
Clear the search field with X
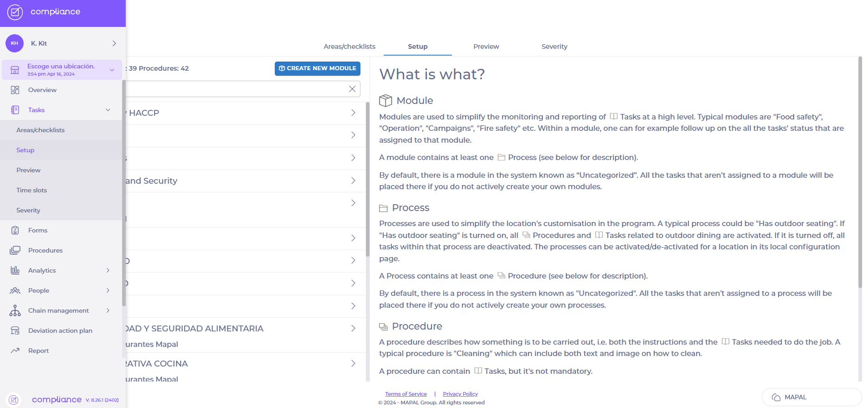click(x=352, y=89)
